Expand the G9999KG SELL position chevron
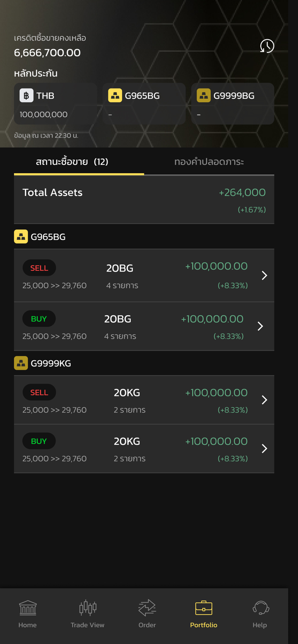The height and width of the screenshot is (644, 298). coord(264,400)
